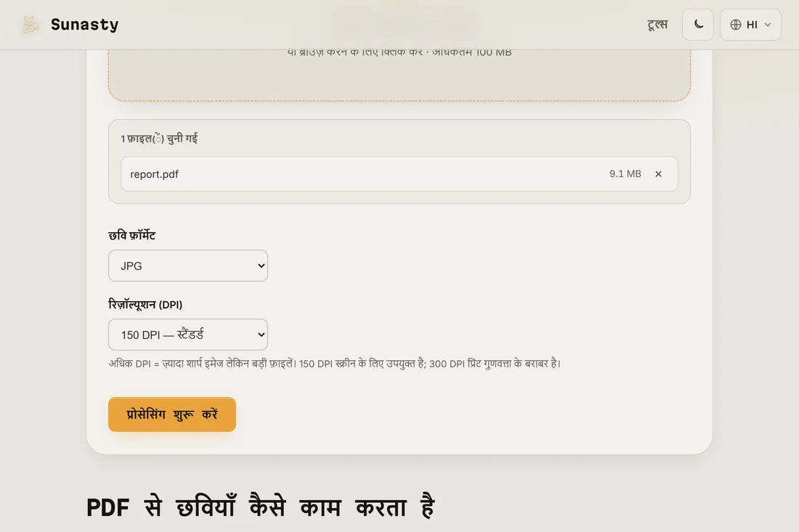The width and height of the screenshot is (799, 532).
Task: Click the Sunasty cat logo icon
Action: 30,25
